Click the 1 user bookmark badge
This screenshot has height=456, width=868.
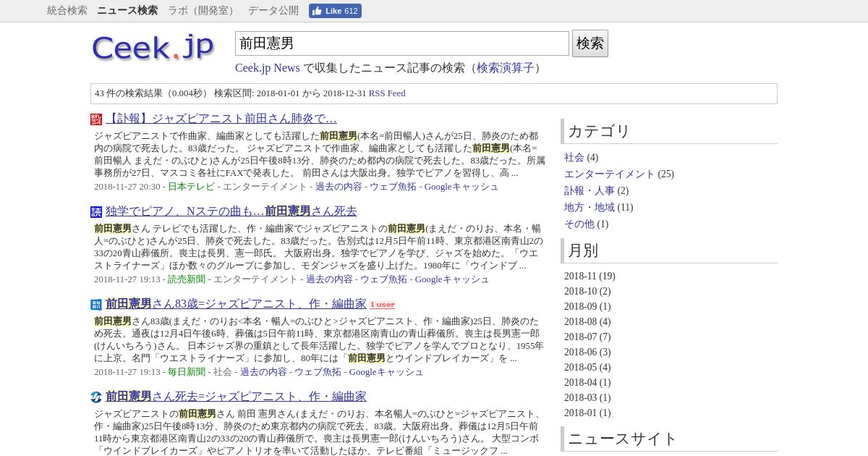(x=382, y=305)
